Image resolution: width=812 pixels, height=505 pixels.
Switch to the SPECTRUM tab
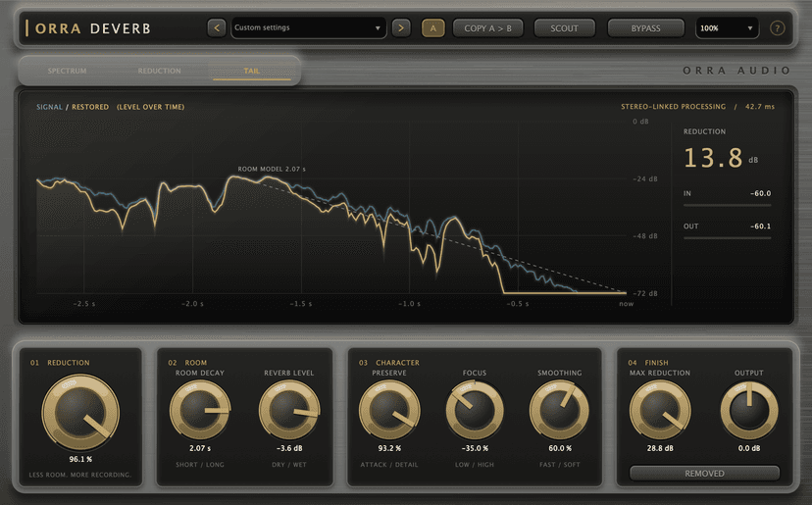(x=68, y=71)
